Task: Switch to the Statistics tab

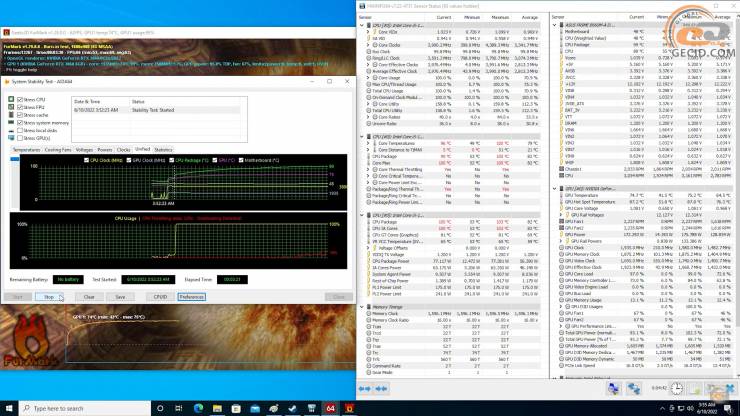Action: coord(163,149)
